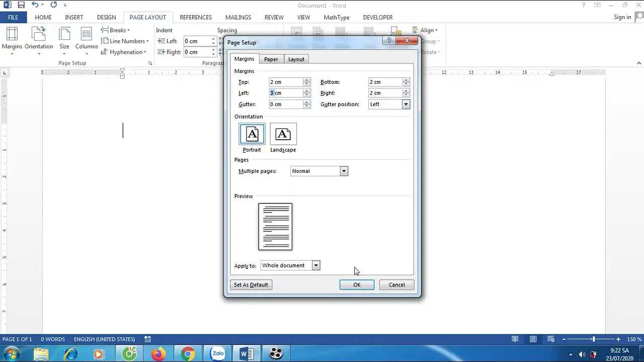Open the Size ribbon menu

click(64, 40)
